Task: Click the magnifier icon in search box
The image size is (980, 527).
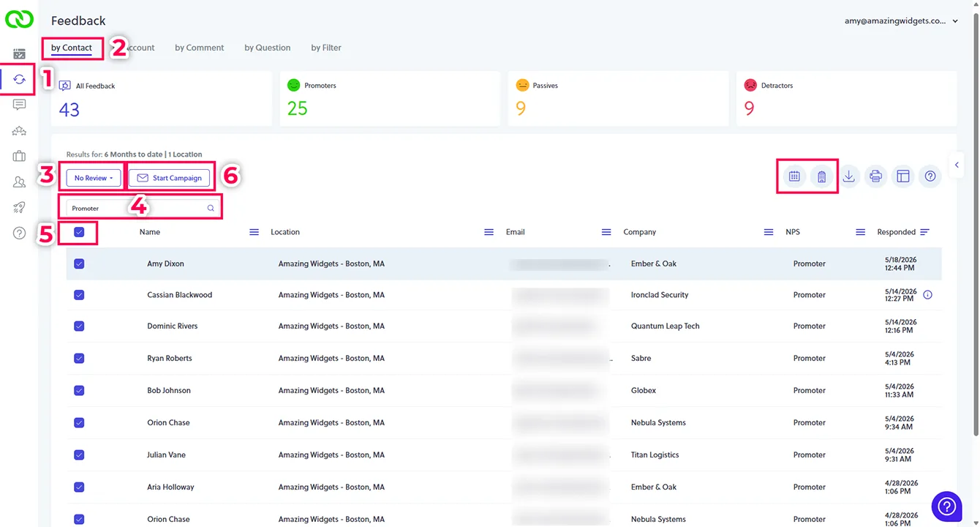Action: tap(211, 209)
